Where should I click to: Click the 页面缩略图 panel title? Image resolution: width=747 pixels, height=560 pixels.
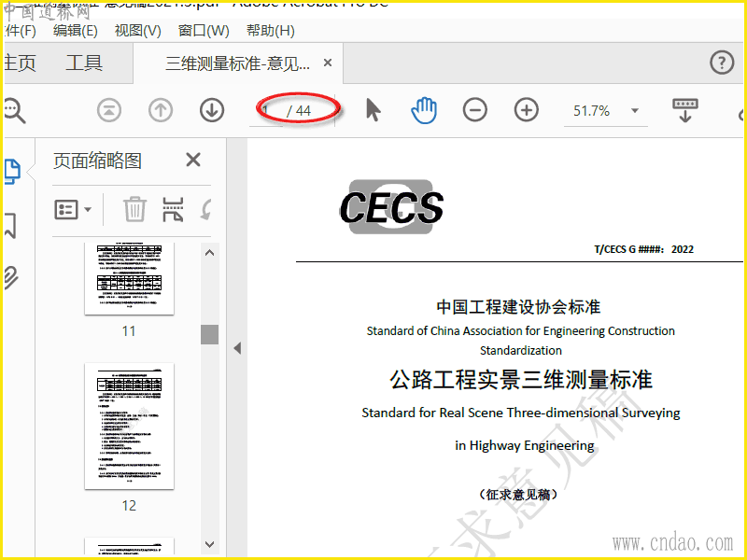(97, 161)
